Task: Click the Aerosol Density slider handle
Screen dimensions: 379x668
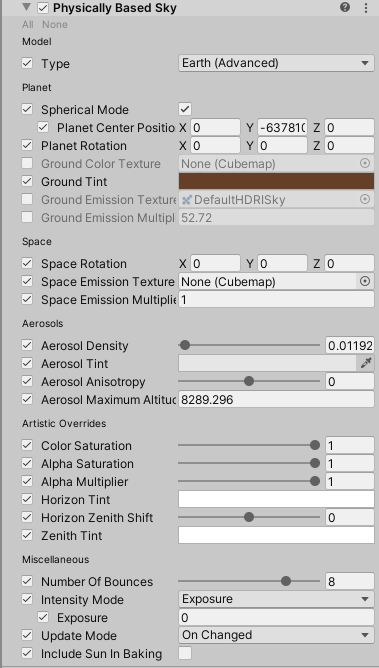Action: [185, 345]
